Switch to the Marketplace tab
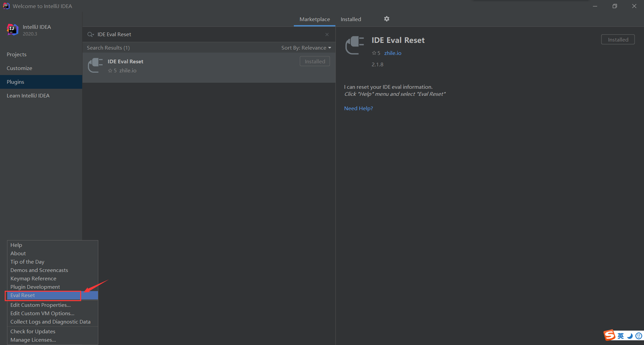The image size is (644, 345). click(x=315, y=19)
